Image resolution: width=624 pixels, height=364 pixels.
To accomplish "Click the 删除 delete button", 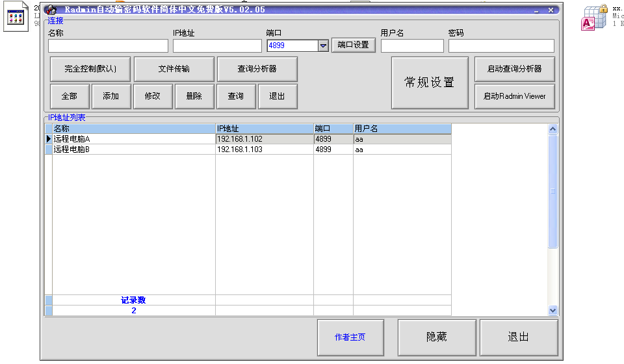I will (x=194, y=96).
